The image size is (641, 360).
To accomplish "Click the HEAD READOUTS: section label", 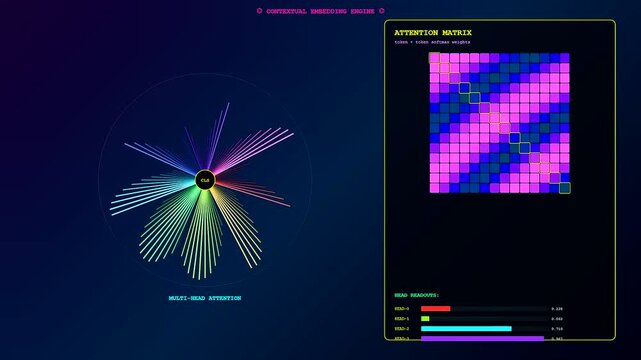I will pos(417,295).
